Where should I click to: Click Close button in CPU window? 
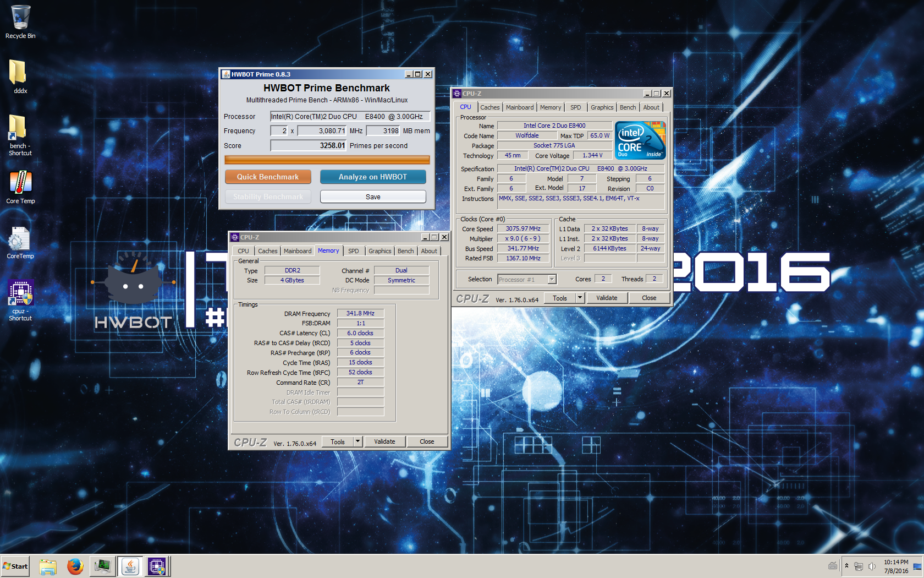pos(649,298)
